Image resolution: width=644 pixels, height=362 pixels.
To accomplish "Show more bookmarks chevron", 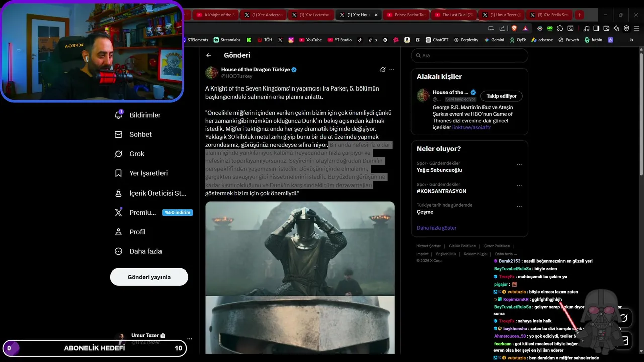I will click(x=632, y=40).
